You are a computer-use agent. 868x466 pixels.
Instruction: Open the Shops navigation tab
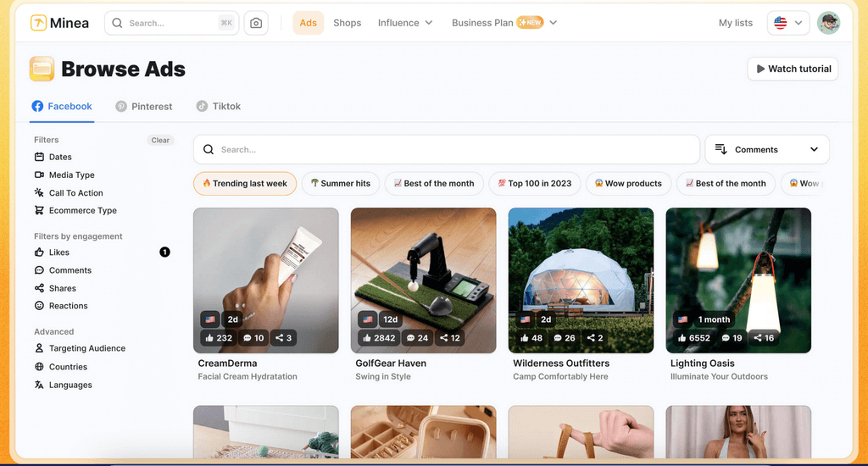point(347,23)
